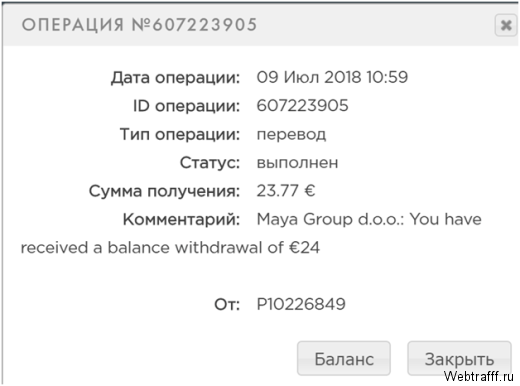This screenshot has width=520, height=386.
Task: Click the Комментарий label
Action: coord(181,219)
